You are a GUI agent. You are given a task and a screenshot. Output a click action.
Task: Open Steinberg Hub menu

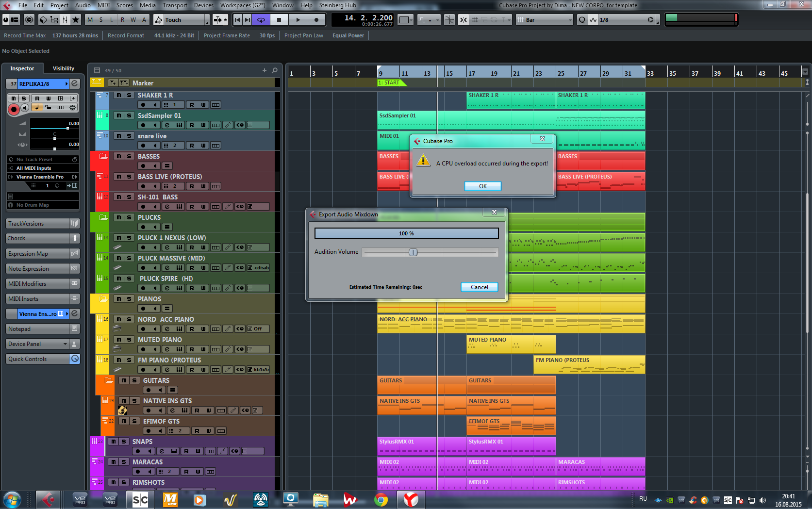coord(337,5)
